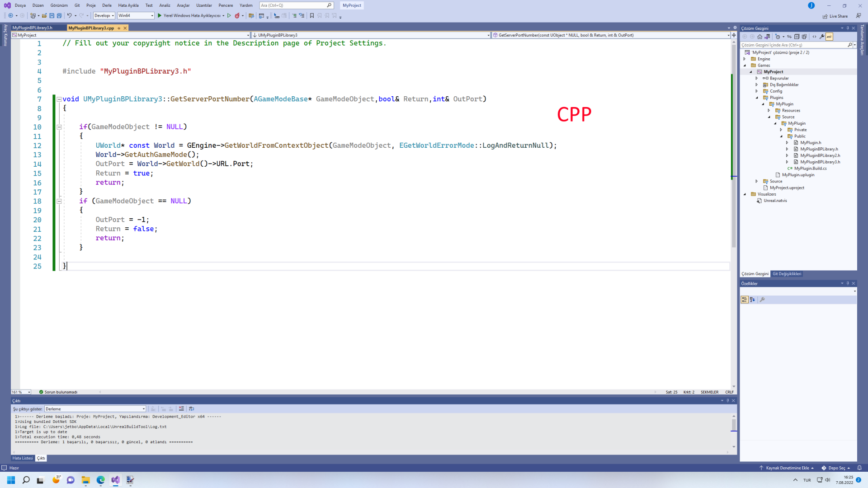The image size is (868, 488).
Task: Open the Hata Ayıkla menu
Action: 128,5
